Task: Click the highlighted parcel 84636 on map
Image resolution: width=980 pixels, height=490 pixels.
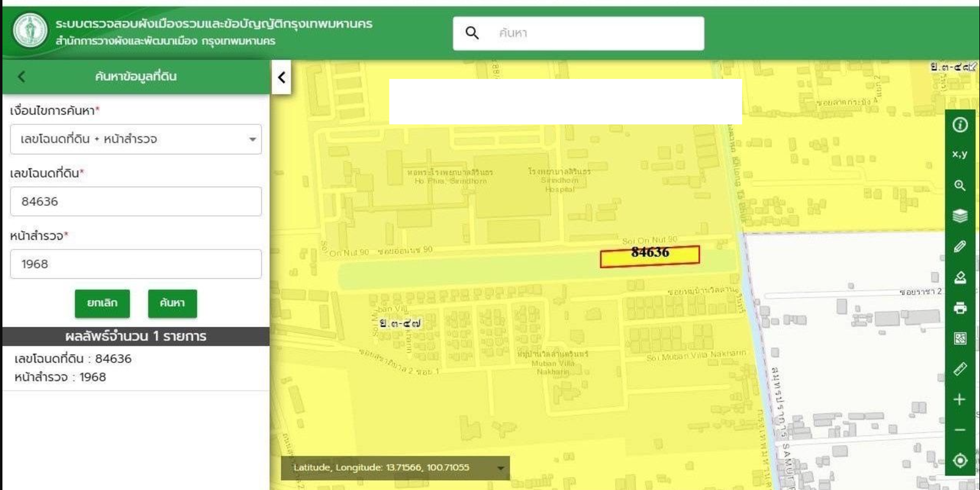Action: [x=650, y=257]
